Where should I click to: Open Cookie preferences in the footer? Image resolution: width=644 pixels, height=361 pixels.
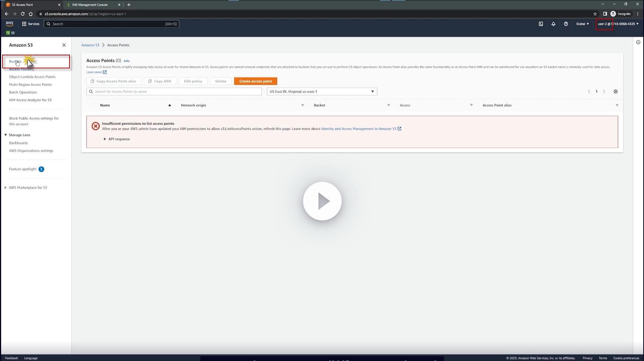(x=626, y=358)
